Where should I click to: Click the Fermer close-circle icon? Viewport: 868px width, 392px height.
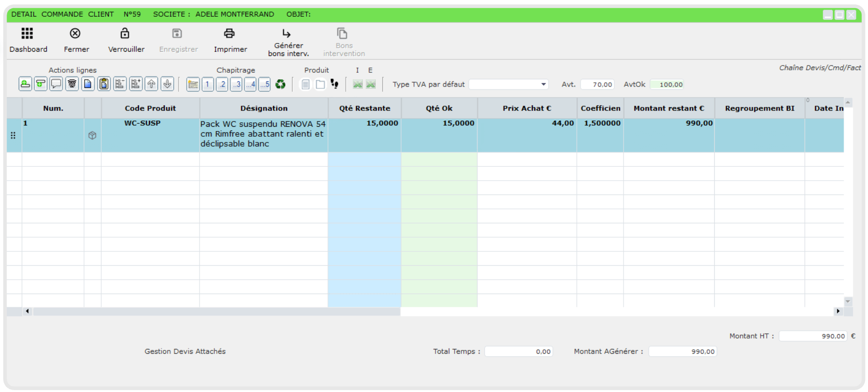pos(75,33)
